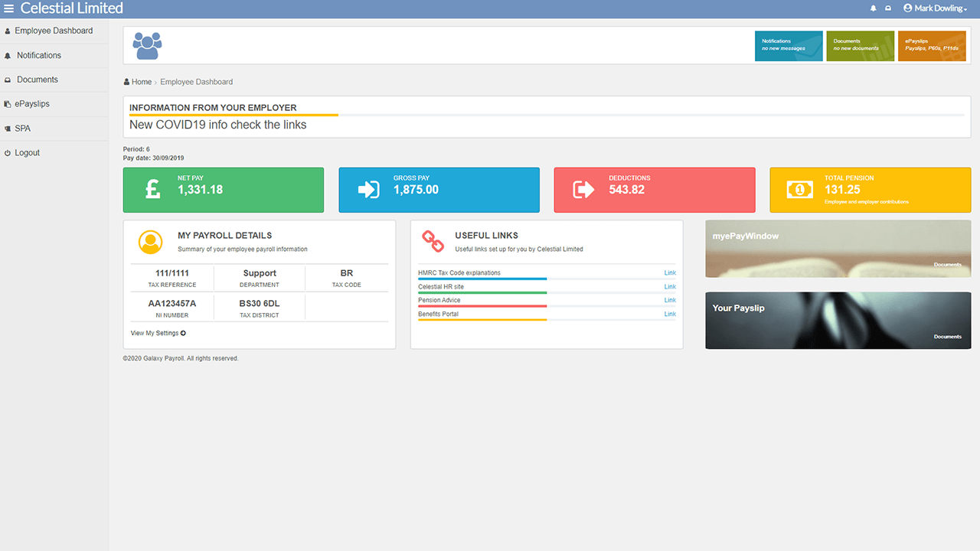The height and width of the screenshot is (551, 980).
Task: Go to ePayslips in sidebar
Action: pos(54,104)
